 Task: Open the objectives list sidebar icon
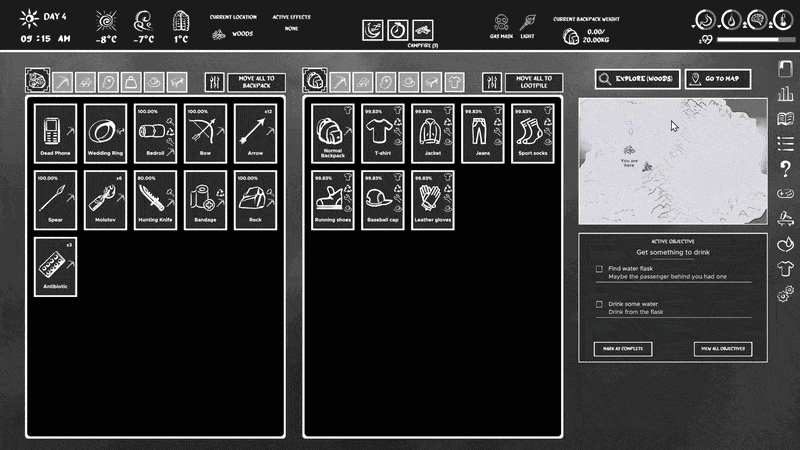[785, 144]
